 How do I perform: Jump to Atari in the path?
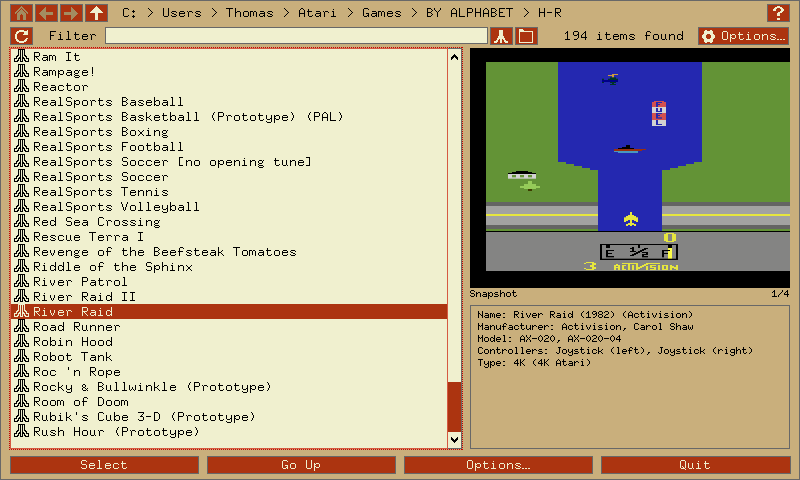pyautogui.click(x=317, y=13)
